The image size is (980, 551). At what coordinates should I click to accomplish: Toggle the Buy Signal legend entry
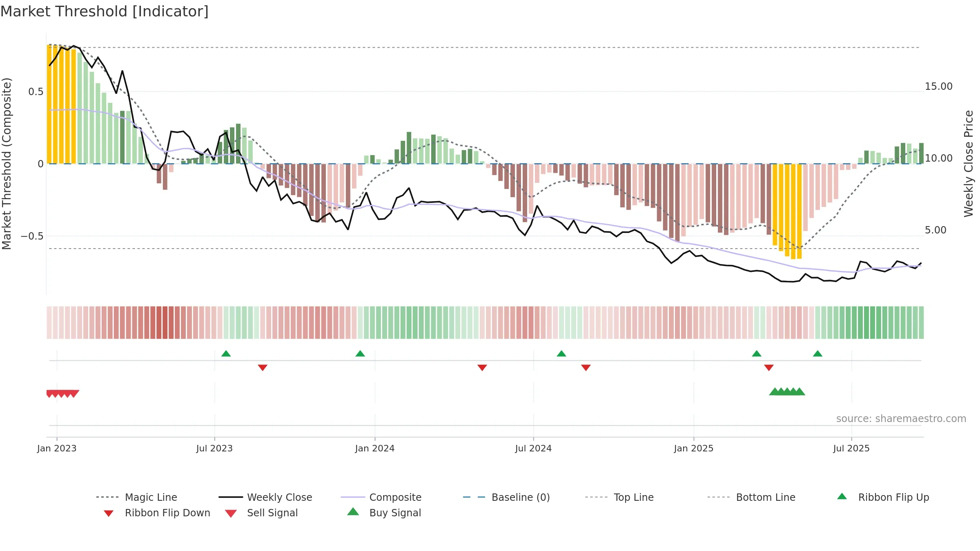[384, 513]
